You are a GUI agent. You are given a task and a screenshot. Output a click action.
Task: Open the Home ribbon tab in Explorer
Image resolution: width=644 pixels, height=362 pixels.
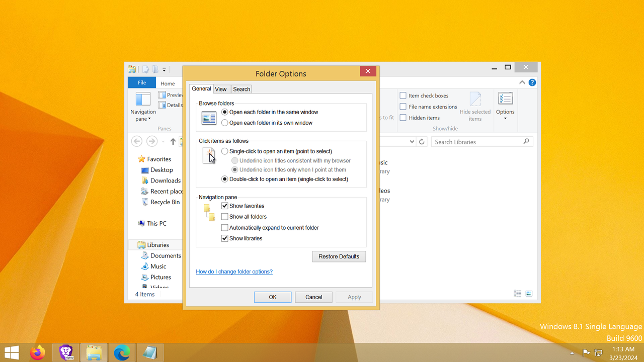coord(168,83)
